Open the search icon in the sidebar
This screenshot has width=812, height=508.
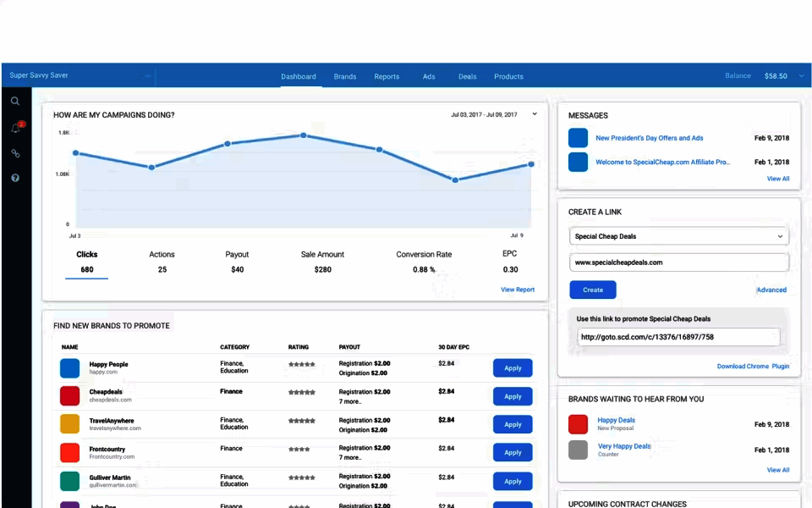tap(15, 102)
